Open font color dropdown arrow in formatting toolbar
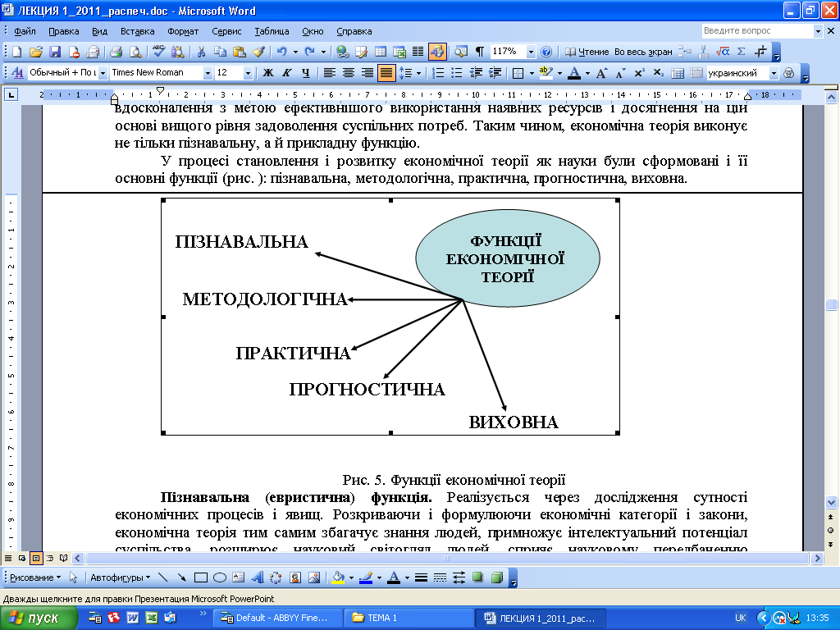Viewport: 840px width, 630px height. (x=587, y=73)
